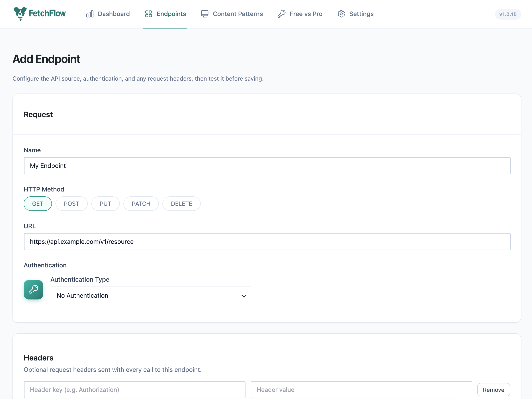Viewport: 532px width, 399px height.
Task: Click the Configure the API source description
Action: pyautogui.click(x=138, y=79)
